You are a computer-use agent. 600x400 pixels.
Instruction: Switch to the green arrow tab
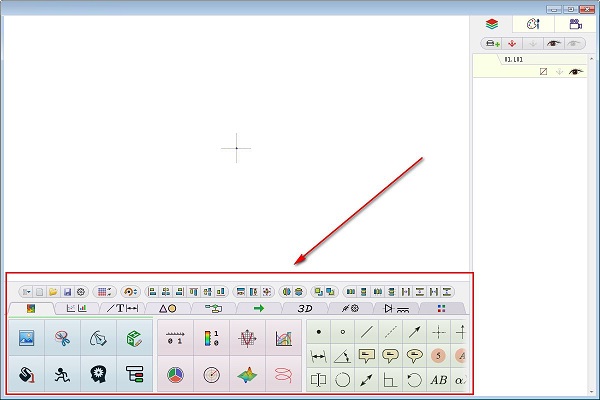pyautogui.click(x=259, y=309)
